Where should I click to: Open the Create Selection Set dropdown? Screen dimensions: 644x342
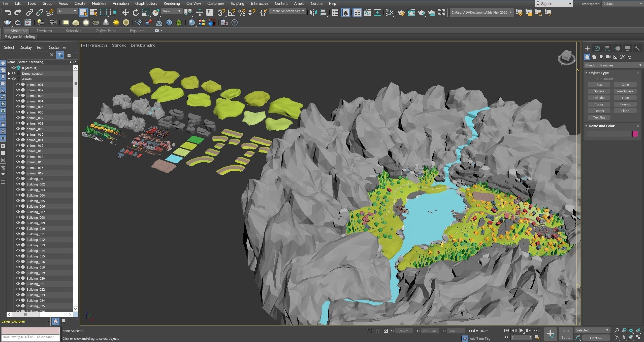point(287,11)
